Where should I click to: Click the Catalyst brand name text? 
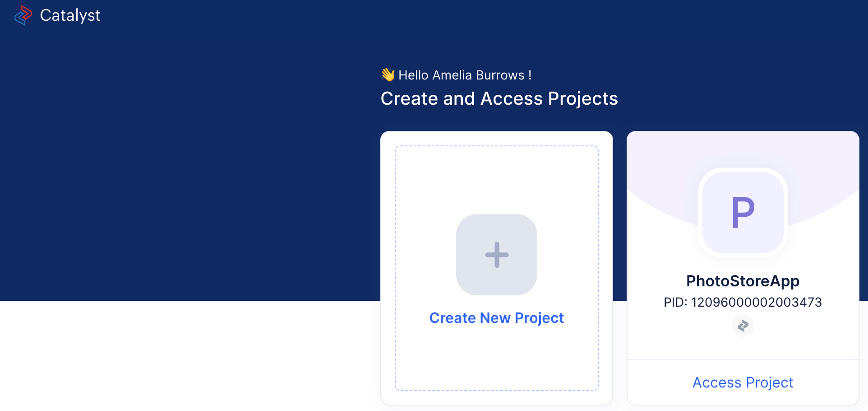(x=70, y=15)
